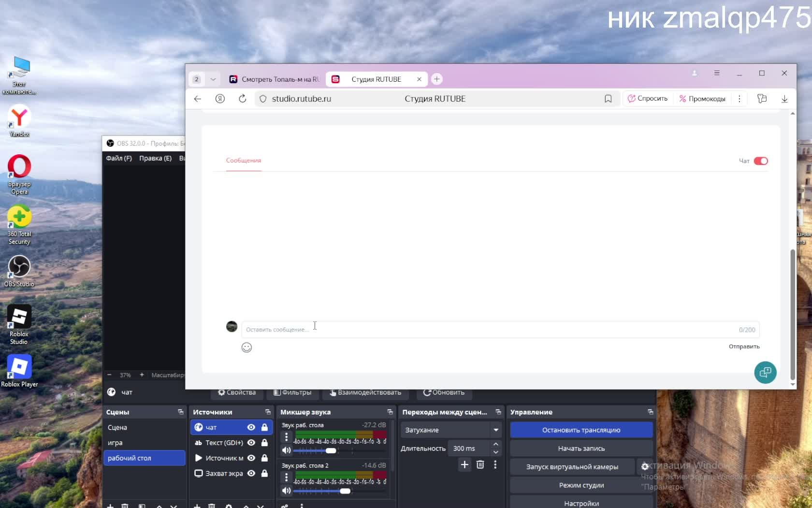Open OBS Настройки
This screenshot has width=812, height=508.
[x=581, y=503]
